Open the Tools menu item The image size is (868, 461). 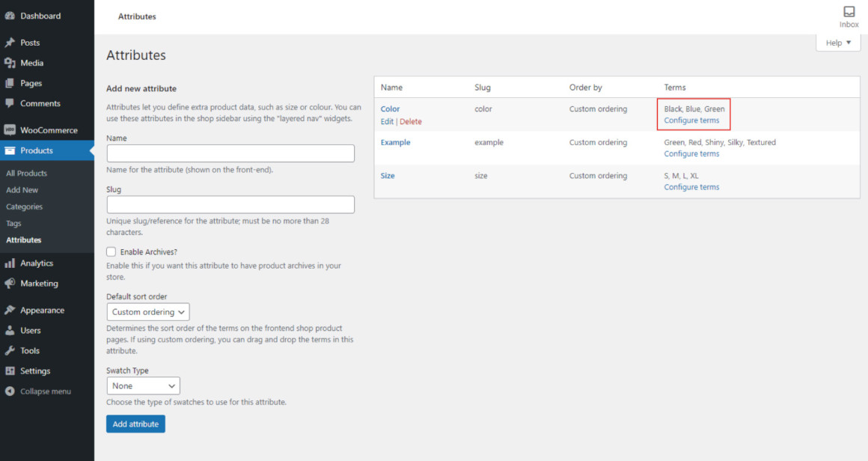[30, 350]
